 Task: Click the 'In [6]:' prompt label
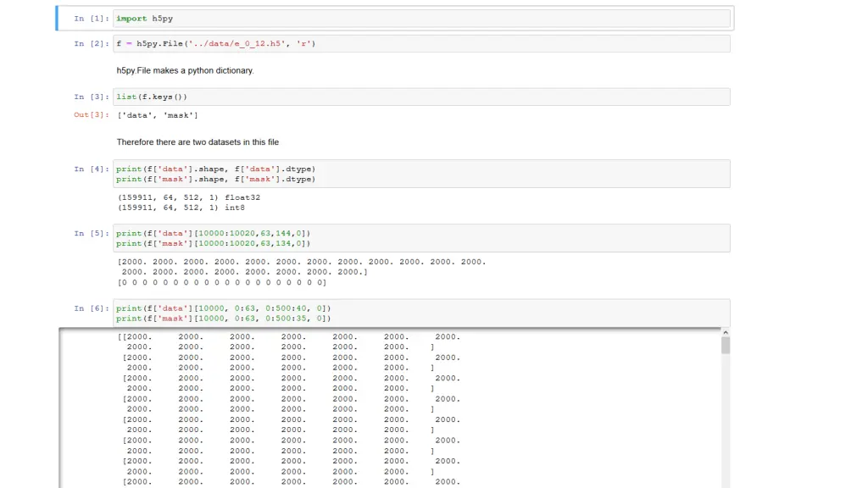click(x=92, y=308)
